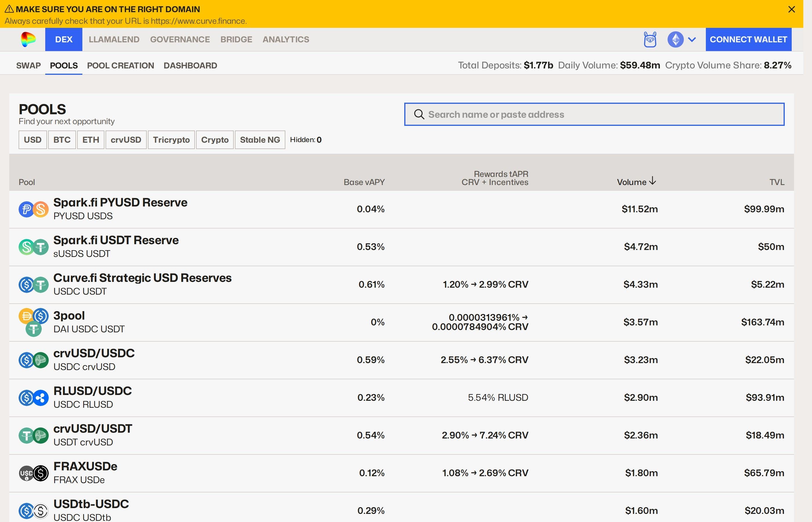Open the network selector dropdown chevron
This screenshot has height=522, width=812.
coord(692,39)
